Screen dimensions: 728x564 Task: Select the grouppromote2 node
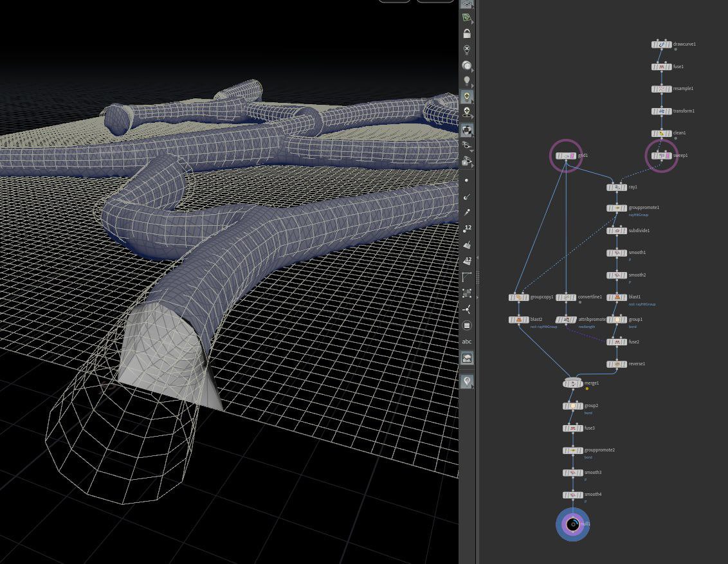tap(573, 451)
